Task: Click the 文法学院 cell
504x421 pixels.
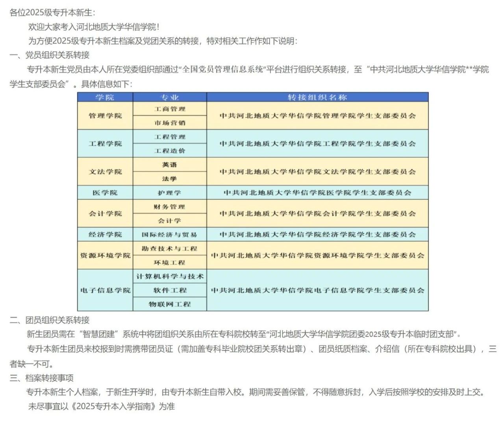Action: pos(105,172)
